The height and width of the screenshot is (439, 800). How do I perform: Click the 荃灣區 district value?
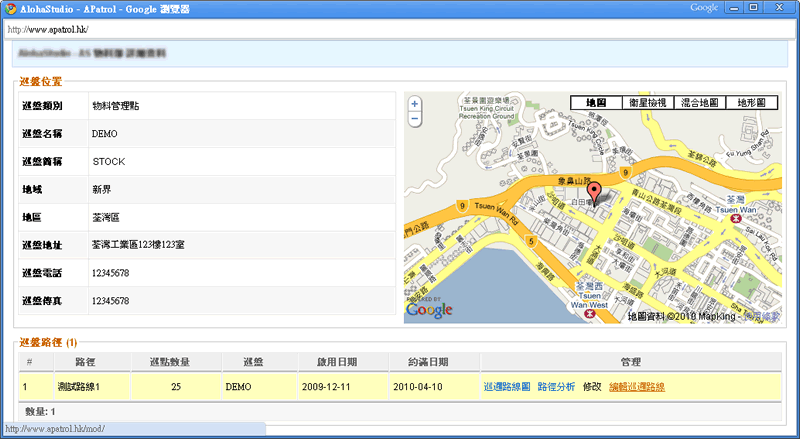(x=106, y=217)
